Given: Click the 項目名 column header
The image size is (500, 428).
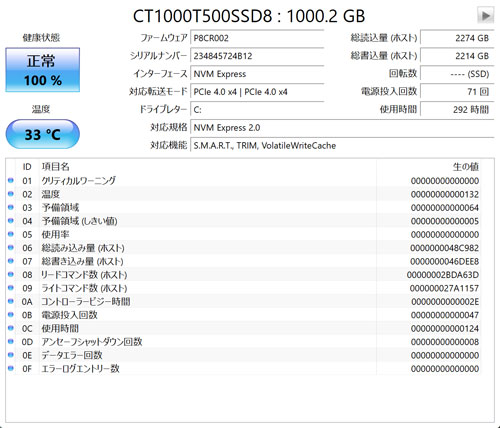Looking at the screenshot, I should (x=55, y=167).
